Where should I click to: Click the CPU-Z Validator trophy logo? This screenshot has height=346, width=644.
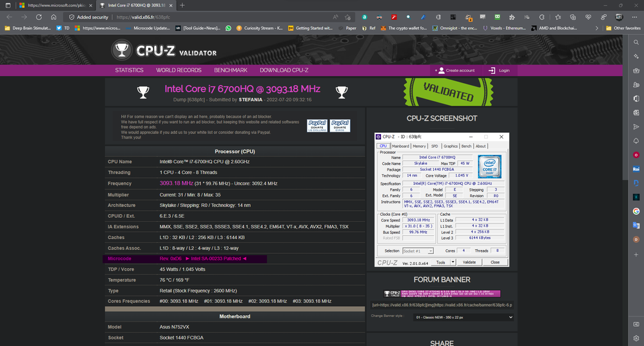122,50
